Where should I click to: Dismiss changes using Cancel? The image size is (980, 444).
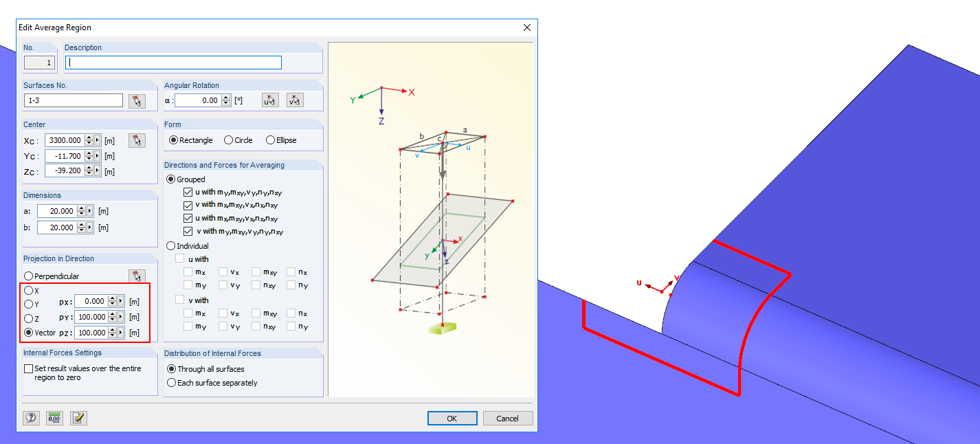(508, 418)
